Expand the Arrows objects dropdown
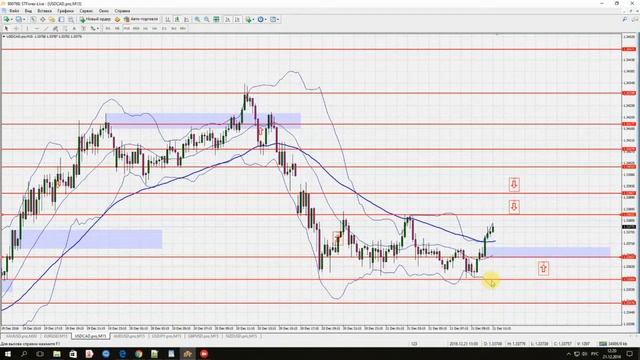This screenshot has width=640, height=360. 98,28
